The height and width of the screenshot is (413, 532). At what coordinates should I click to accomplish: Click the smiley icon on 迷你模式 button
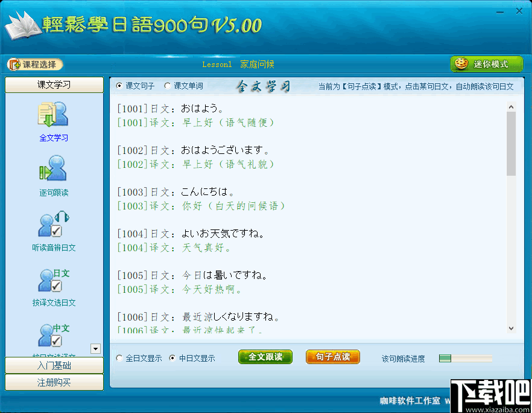[x=461, y=64]
